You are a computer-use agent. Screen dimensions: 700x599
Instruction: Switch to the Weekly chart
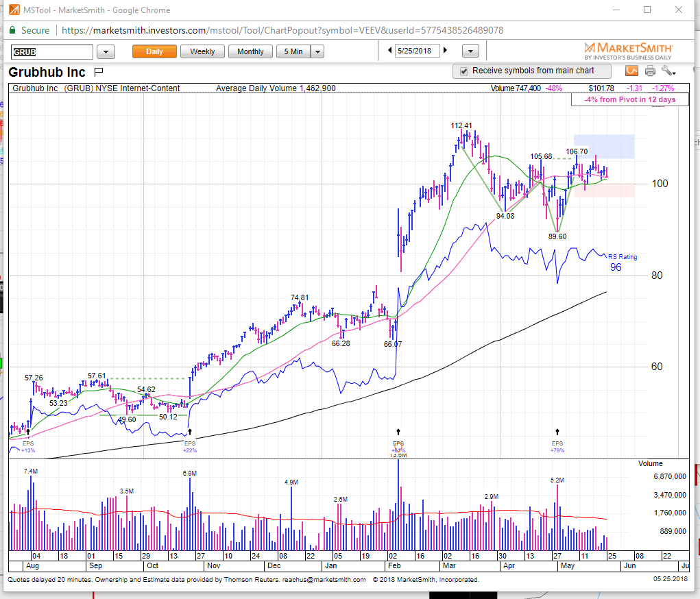tap(202, 52)
